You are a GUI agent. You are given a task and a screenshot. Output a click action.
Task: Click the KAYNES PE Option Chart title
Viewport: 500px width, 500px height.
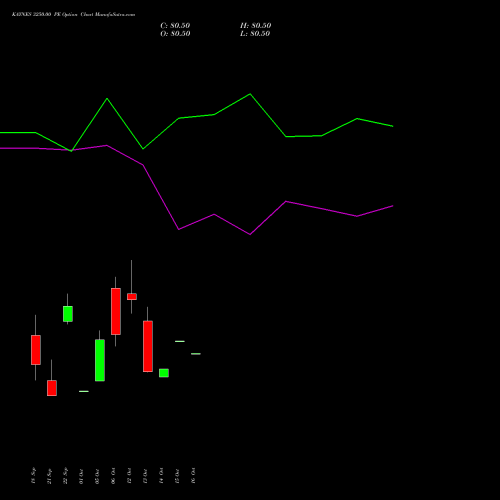click(x=73, y=15)
